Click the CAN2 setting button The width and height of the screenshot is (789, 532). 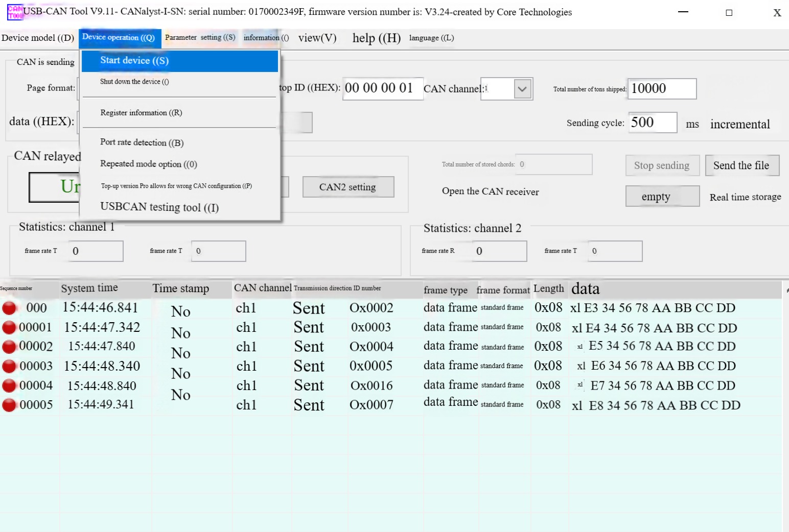coord(348,187)
